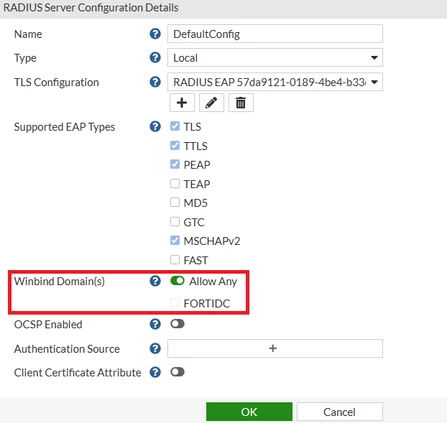447x423 pixels.
Task: Open the Type dropdown set to Local
Action: 275,58
